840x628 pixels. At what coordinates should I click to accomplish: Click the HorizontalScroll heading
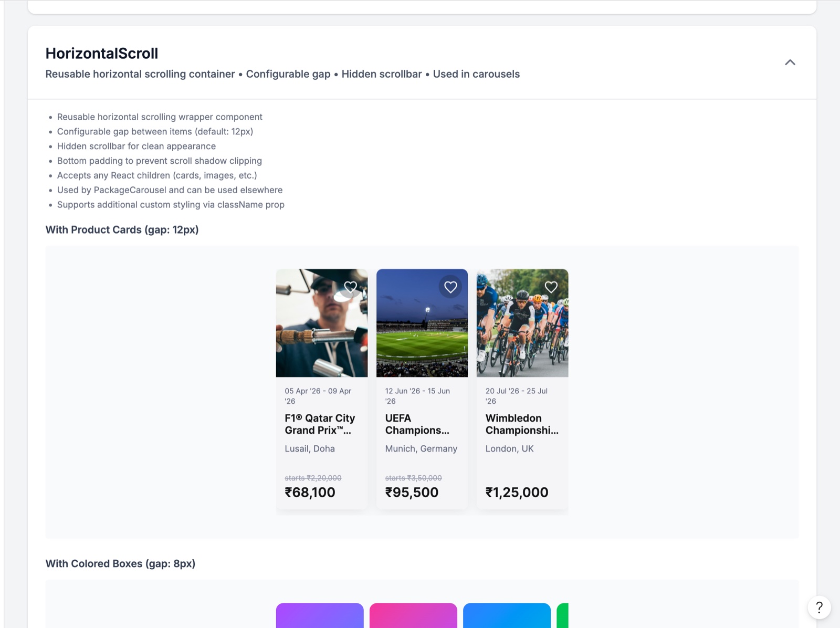(x=102, y=54)
